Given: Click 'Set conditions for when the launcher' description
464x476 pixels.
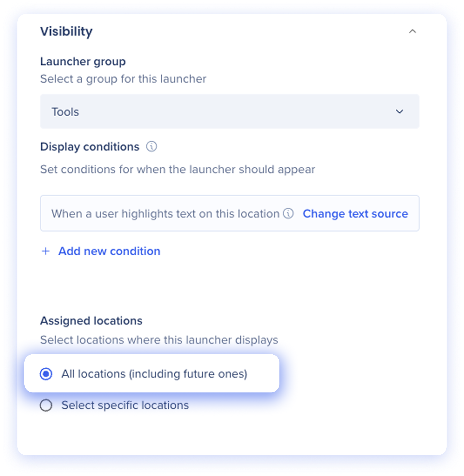Looking at the screenshot, I should 178,169.
